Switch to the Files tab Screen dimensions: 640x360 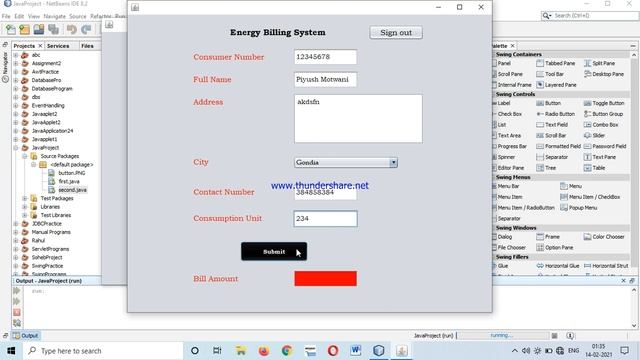[x=87, y=46]
